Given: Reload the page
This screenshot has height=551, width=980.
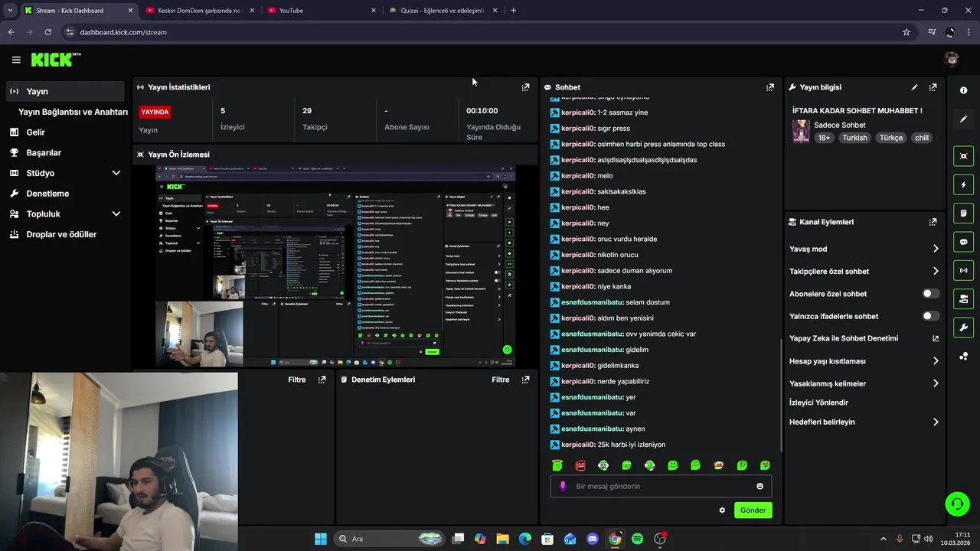Looking at the screenshot, I should (47, 32).
